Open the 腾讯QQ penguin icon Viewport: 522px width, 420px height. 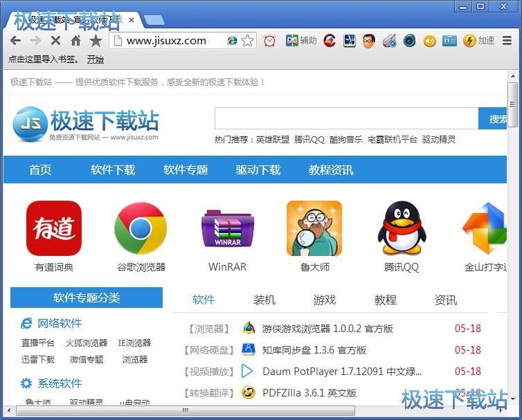click(x=402, y=228)
